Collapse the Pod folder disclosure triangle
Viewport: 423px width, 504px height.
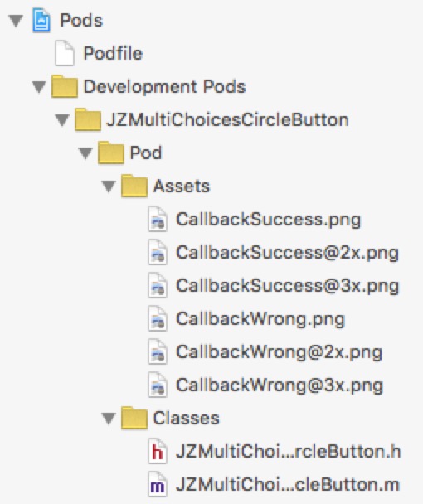(x=85, y=153)
